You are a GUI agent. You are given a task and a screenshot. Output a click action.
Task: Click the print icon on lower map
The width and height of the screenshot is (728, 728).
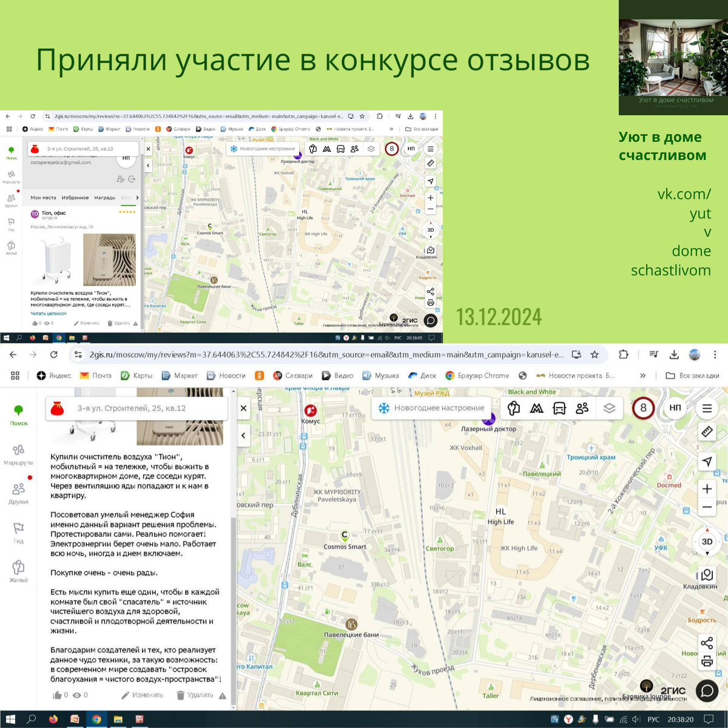point(707,661)
